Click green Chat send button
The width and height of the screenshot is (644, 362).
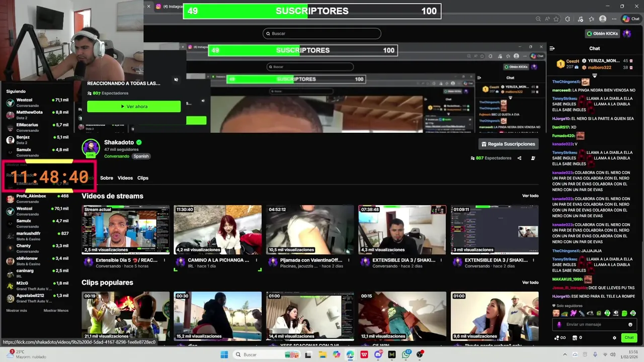pyautogui.click(x=629, y=338)
